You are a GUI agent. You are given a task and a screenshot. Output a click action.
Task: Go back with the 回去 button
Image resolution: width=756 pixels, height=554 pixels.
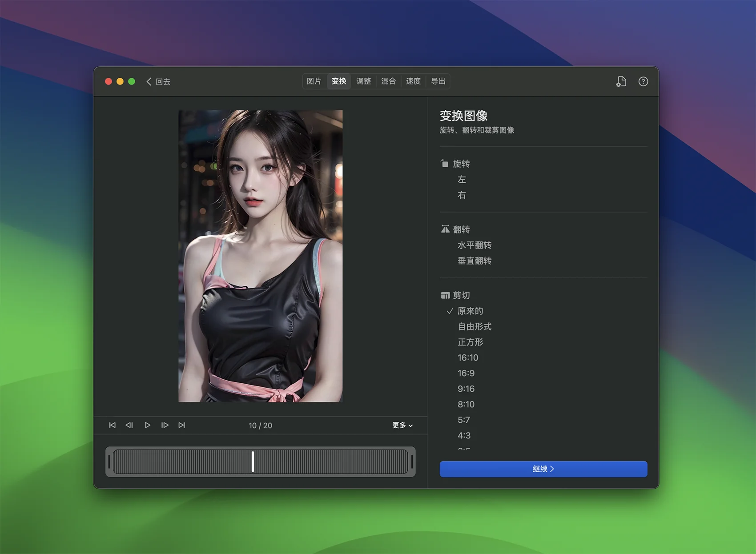(158, 81)
